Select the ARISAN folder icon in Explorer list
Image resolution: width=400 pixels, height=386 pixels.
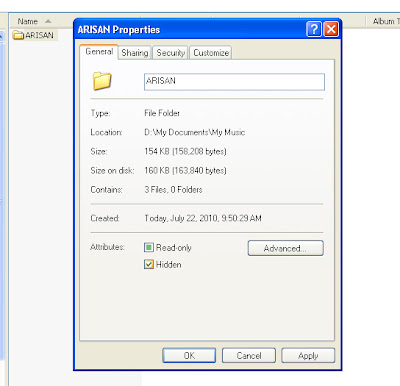[18, 35]
